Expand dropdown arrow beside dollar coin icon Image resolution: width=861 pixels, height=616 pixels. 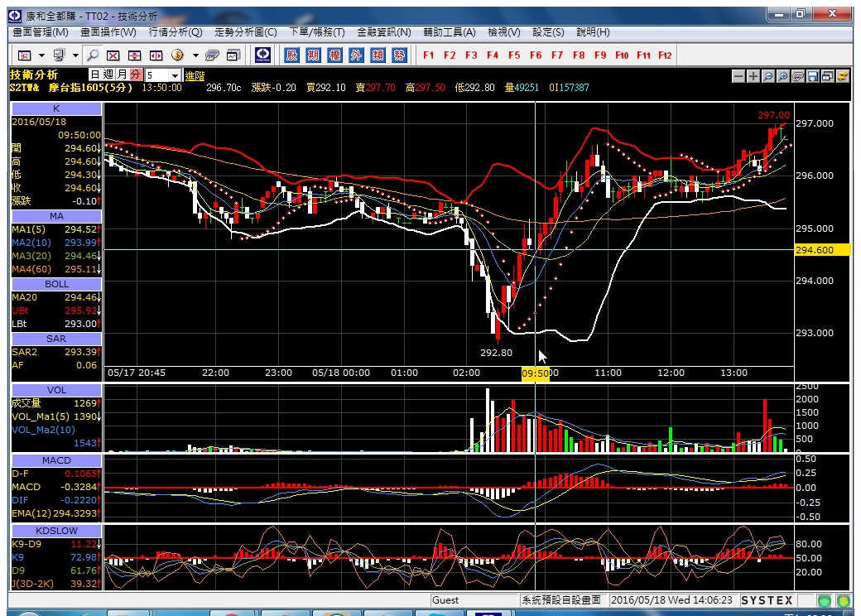pyautogui.click(x=195, y=55)
